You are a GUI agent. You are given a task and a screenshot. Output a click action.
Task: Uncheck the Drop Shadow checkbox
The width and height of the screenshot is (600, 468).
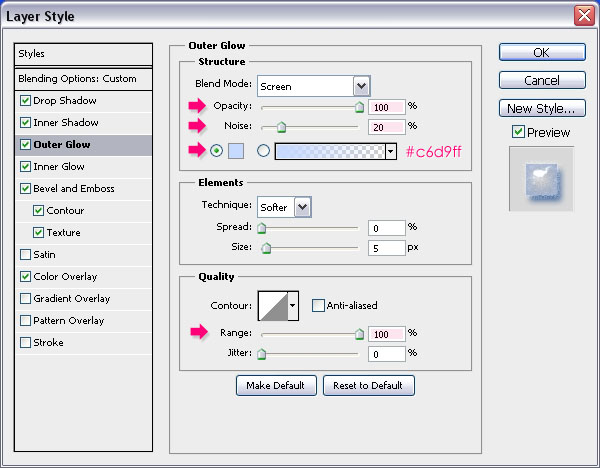pyautogui.click(x=25, y=101)
